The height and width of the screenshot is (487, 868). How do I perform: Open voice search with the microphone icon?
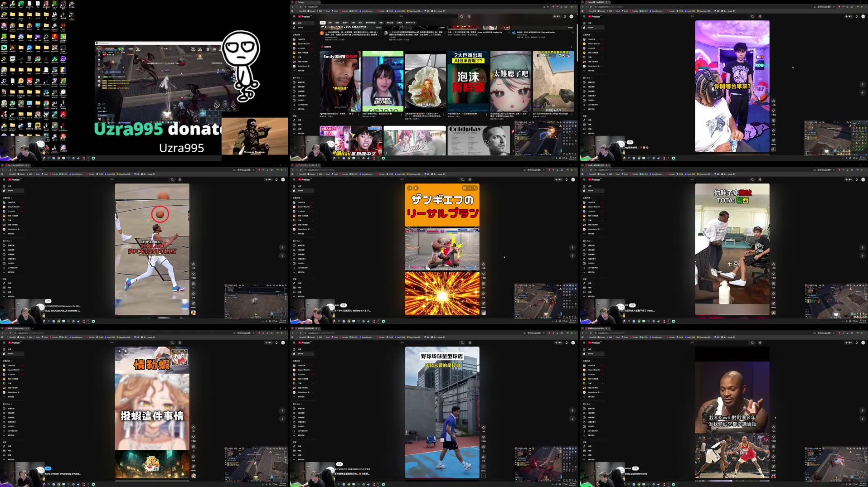tap(469, 16)
